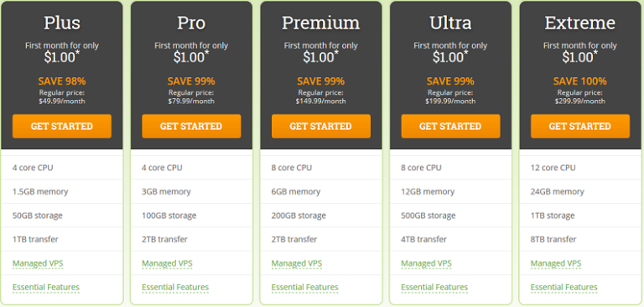Open Managed VPS link in Premium plan
The image size is (644, 307).
coord(297,263)
